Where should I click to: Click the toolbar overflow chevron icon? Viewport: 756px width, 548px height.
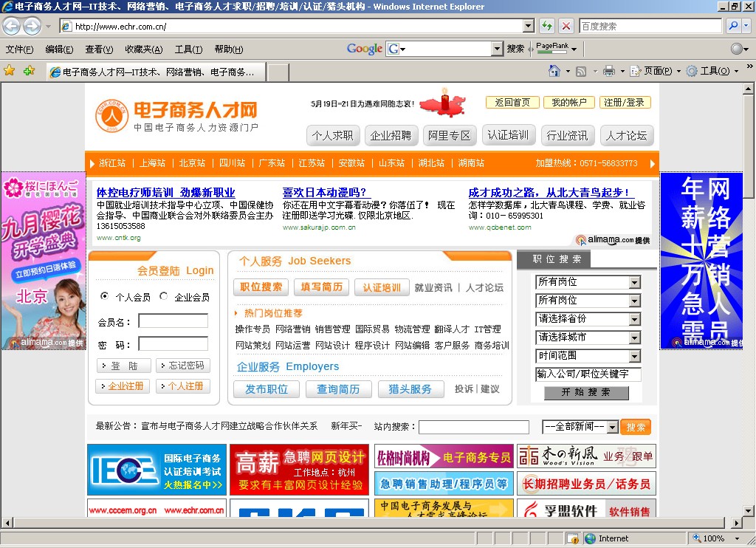coord(750,66)
